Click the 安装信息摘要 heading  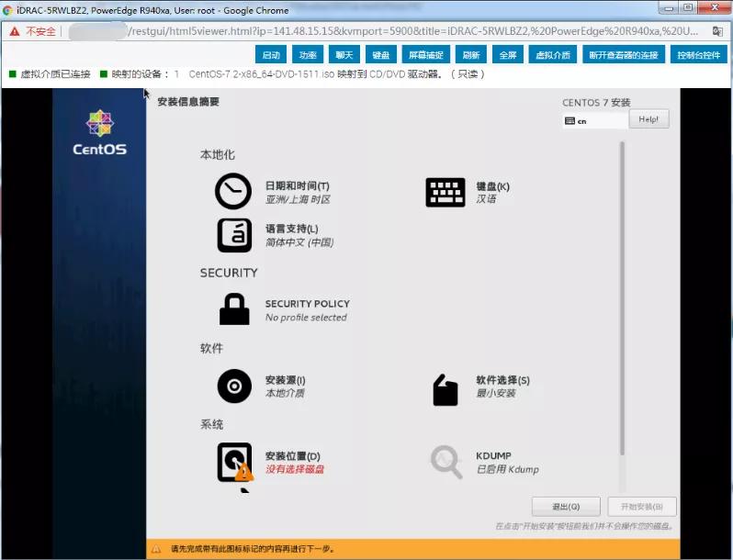188,102
